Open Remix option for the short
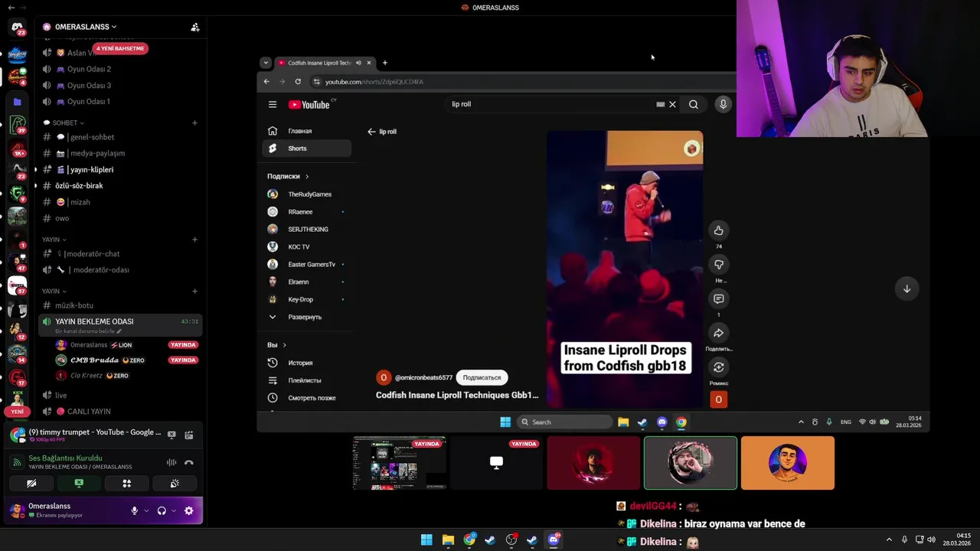980x551 pixels. click(718, 367)
